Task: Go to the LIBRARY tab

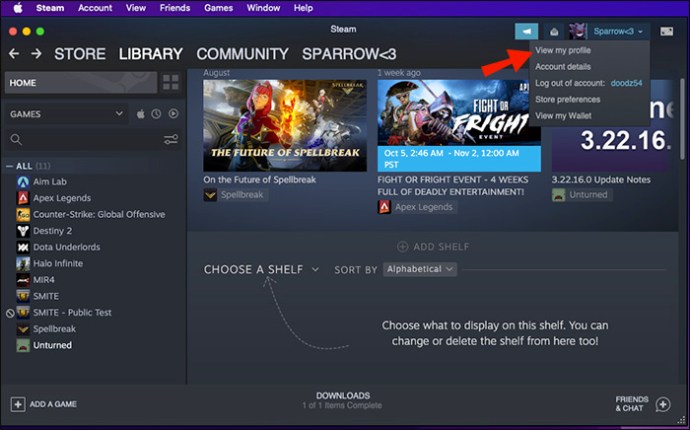Action: (150, 54)
